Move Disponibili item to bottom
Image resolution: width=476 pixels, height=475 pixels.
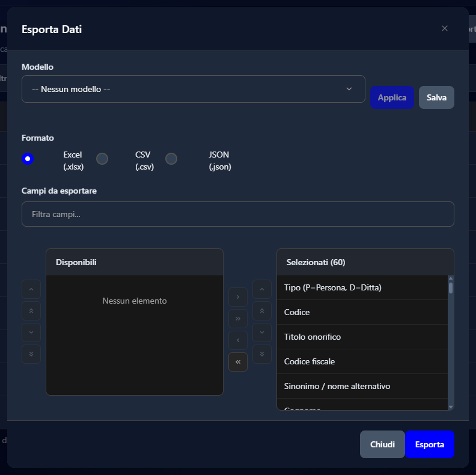pos(31,354)
